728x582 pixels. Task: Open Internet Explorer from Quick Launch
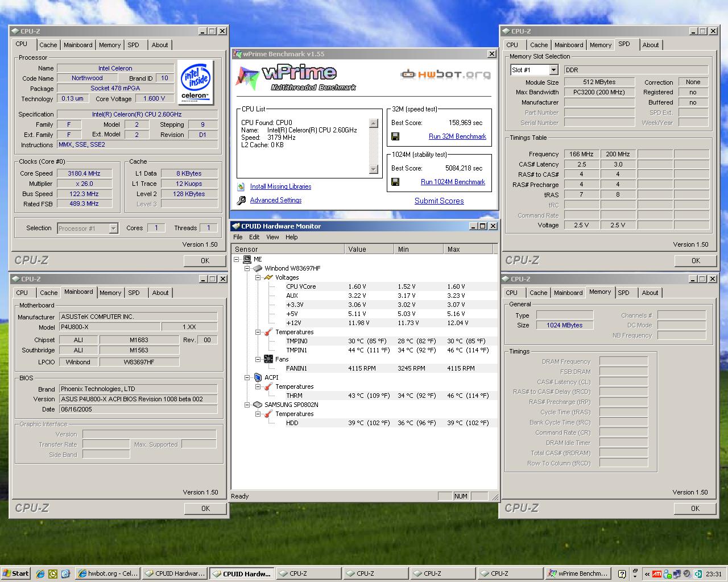pos(40,573)
